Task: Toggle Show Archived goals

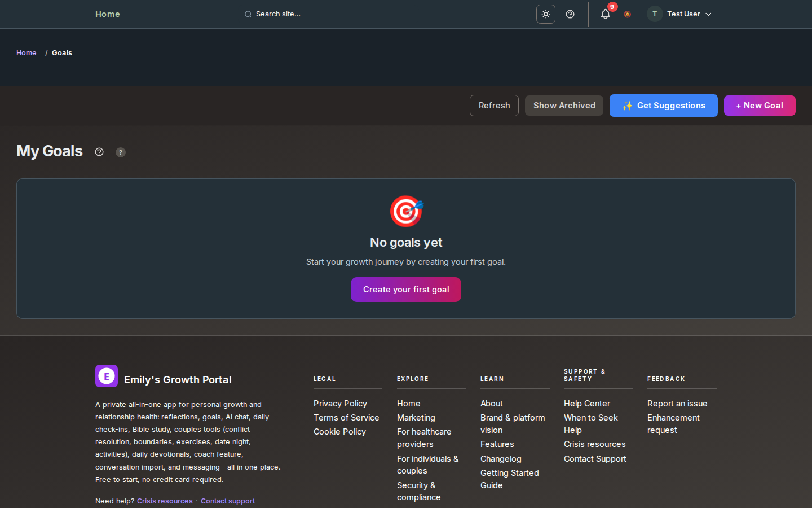Action: 564,106
